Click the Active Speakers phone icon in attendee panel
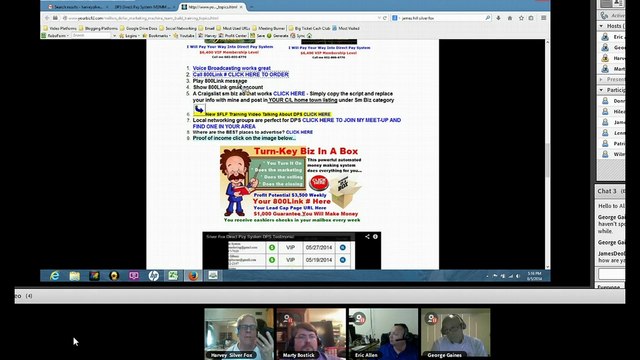 (604, 16)
